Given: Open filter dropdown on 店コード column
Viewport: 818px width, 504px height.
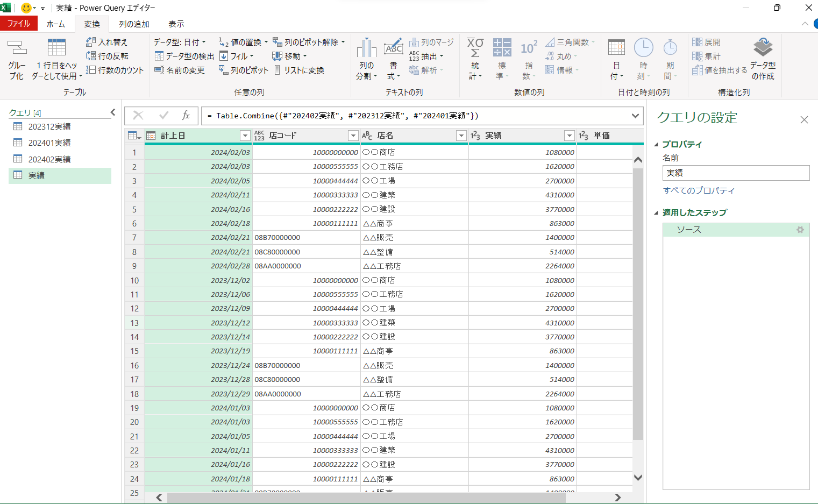Looking at the screenshot, I should click(x=353, y=136).
